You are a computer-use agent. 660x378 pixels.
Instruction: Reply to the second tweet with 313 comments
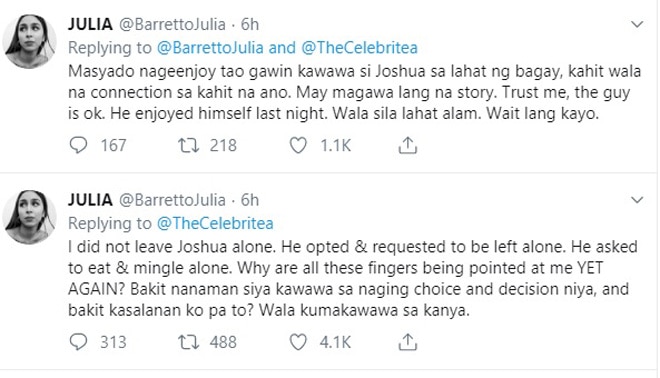point(78,342)
